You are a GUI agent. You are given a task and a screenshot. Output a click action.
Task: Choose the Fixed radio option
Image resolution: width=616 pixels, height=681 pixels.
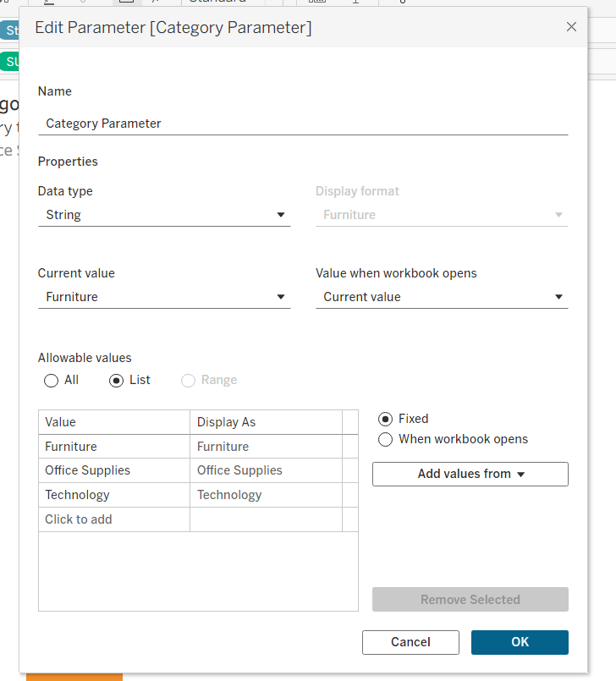pyautogui.click(x=386, y=419)
